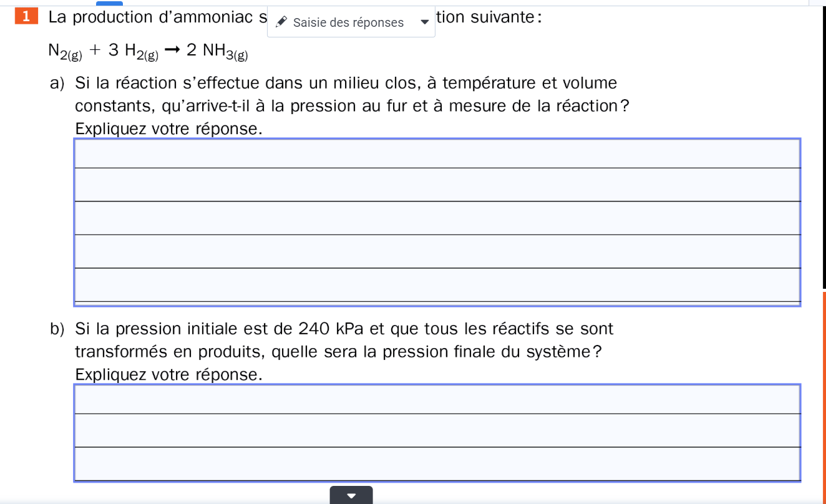Click the pencil icon beside Saisie des réponses

click(281, 22)
